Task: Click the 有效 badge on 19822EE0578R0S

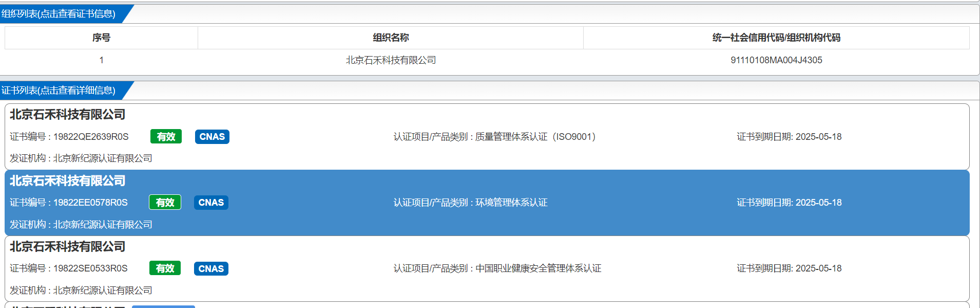Action: tap(165, 203)
